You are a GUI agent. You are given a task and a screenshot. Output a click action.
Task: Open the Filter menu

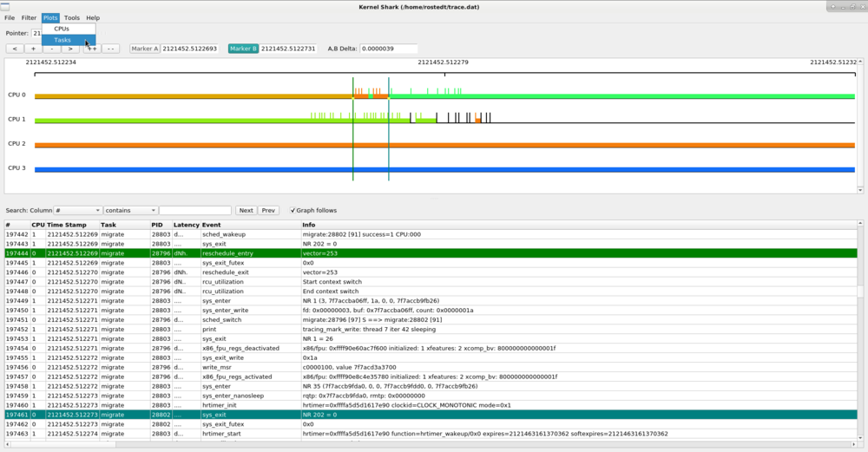tap(29, 17)
